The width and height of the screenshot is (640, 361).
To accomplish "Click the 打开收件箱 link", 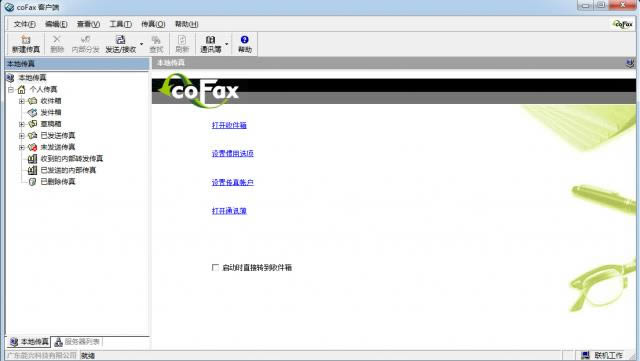I will pos(229,125).
